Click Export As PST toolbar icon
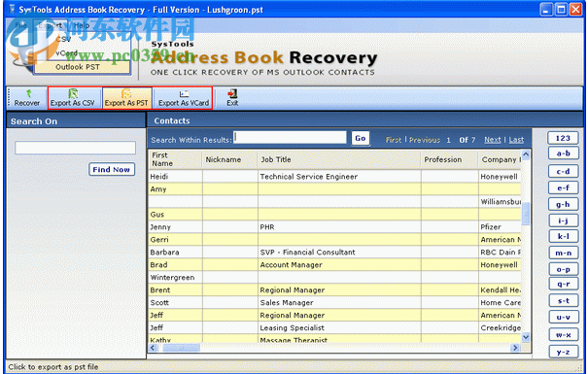 click(x=126, y=98)
